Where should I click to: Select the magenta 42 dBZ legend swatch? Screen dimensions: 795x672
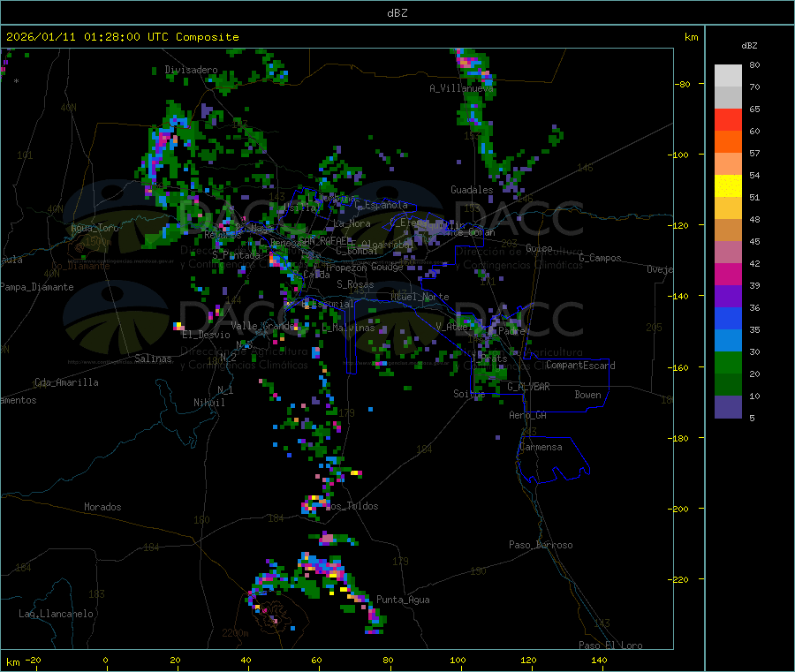728,274
